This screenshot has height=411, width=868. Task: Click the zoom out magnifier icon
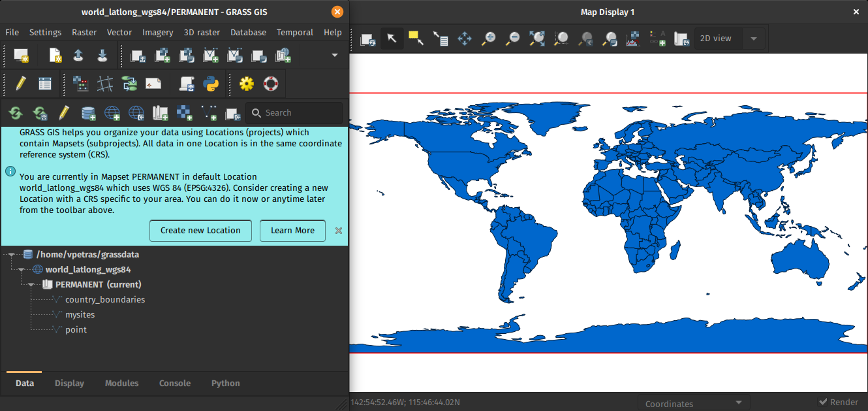(513, 39)
